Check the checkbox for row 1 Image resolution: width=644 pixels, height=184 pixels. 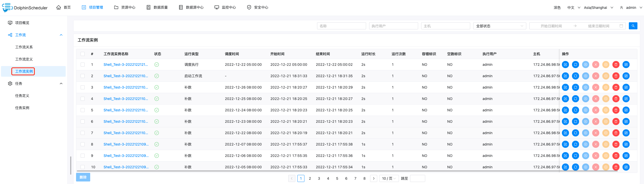click(x=83, y=65)
